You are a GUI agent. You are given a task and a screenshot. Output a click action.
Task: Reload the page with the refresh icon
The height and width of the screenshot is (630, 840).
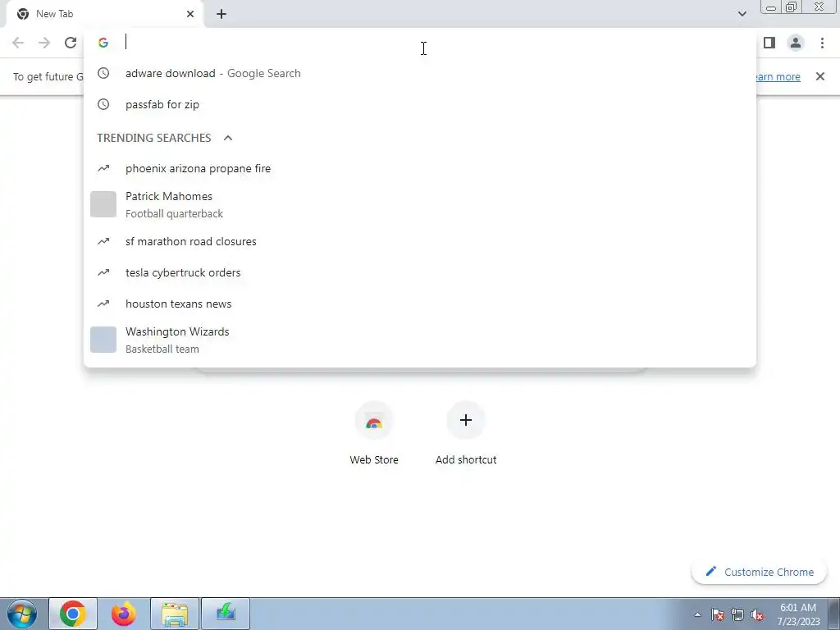click(71, 43)
